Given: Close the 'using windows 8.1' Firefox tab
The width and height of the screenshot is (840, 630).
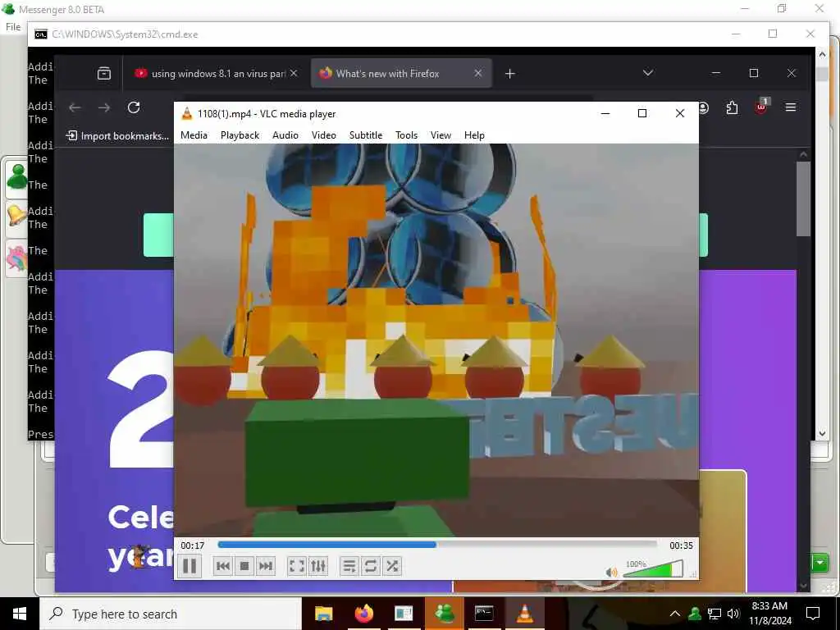Looking at the screenshot, I should (x=294, y=73).
